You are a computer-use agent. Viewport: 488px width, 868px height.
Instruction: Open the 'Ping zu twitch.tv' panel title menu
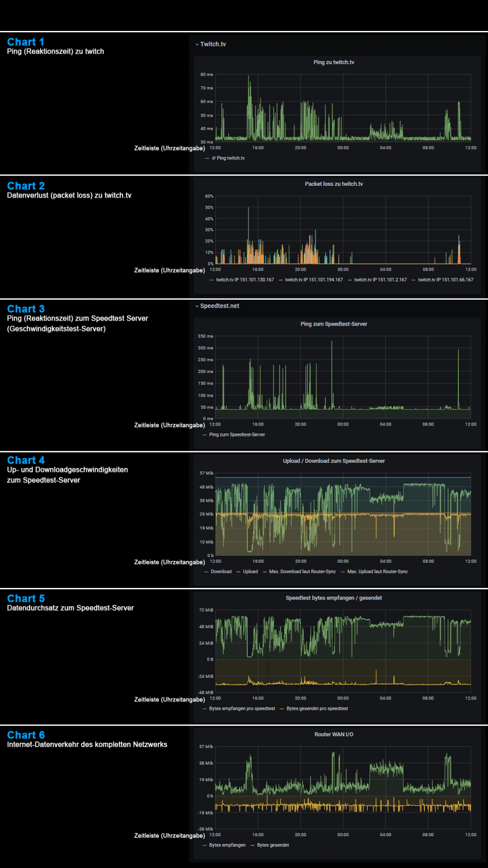(x=334, y=62)
